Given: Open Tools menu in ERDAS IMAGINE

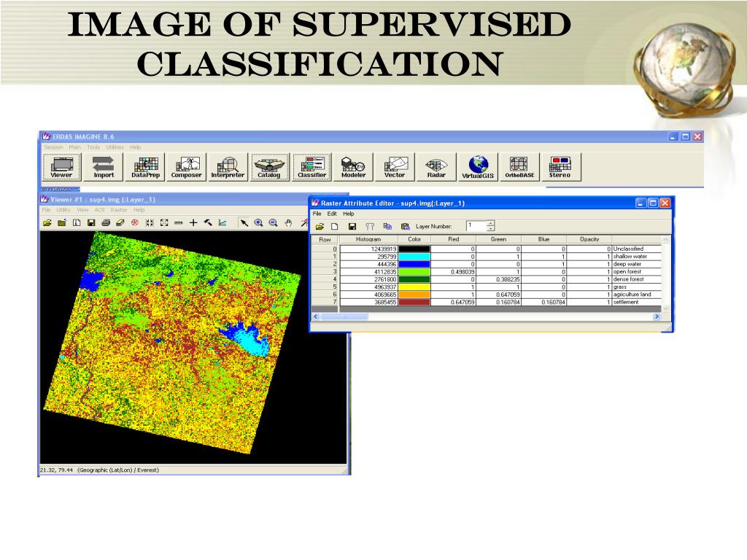Looking at the screenshot, I should (93, 147).
